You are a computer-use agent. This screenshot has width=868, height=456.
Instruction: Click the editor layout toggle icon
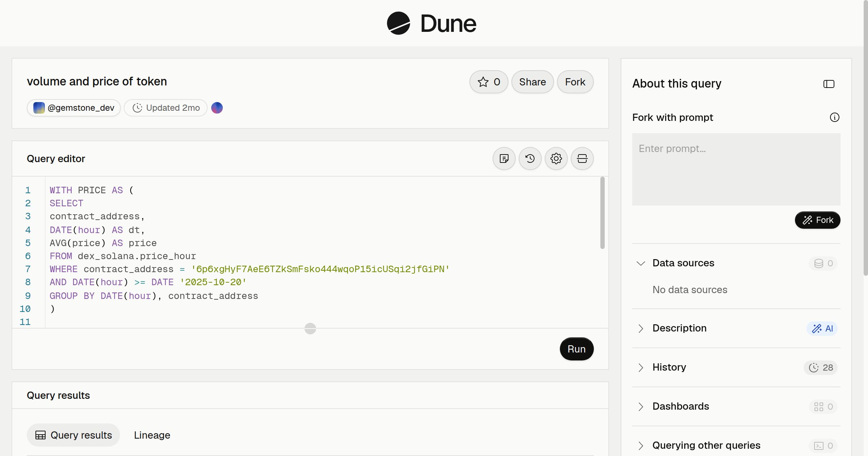(x=582, y=159)
